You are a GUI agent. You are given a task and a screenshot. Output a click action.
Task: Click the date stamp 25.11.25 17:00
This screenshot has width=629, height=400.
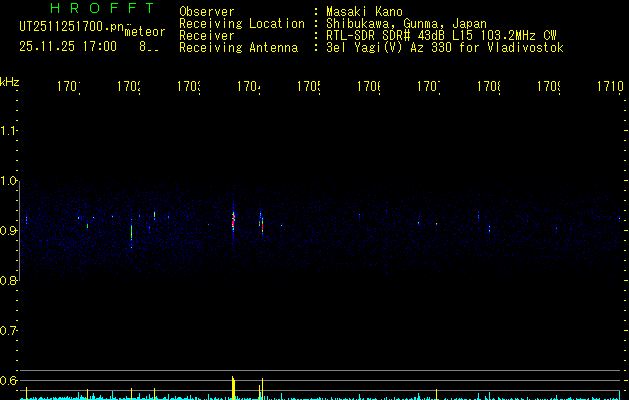[x=68, y=46]
